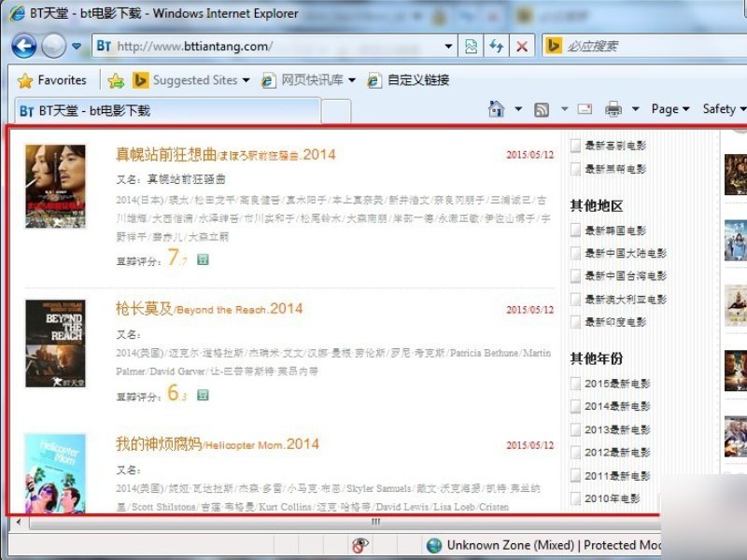747x560 pixels.
Task: Open the Home page icon
Action: [495, 108]
